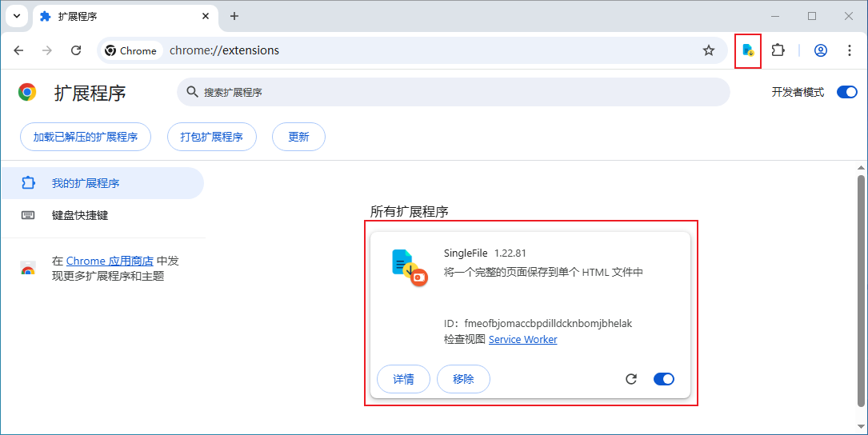Reload the SingleFile extension via refresh icon

pyautogui.click(x=631, y=379)
